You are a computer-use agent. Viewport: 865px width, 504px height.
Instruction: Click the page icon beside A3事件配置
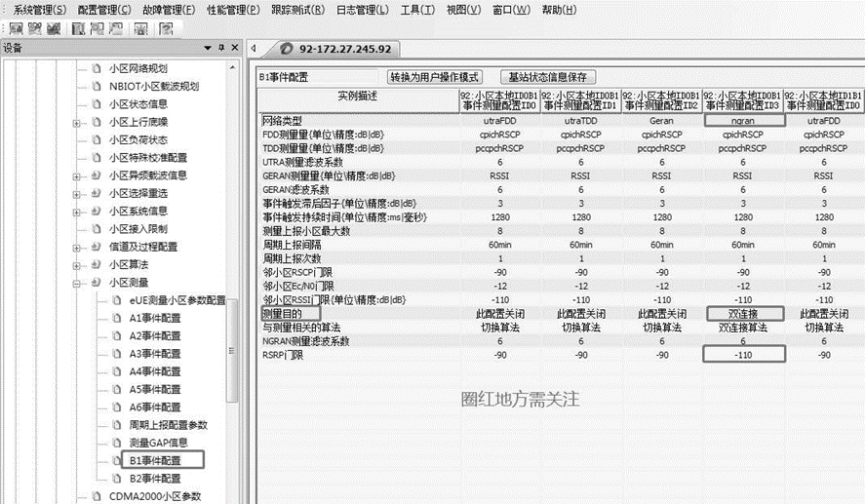pos(117,354)
